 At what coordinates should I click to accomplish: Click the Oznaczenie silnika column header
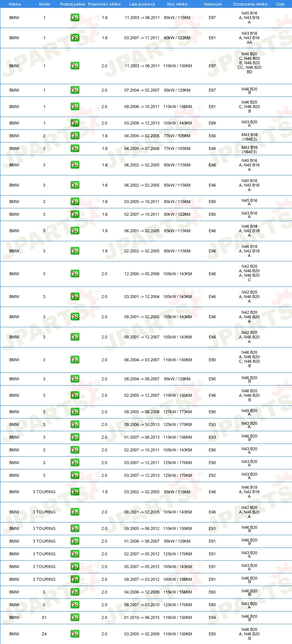point(250,4)
